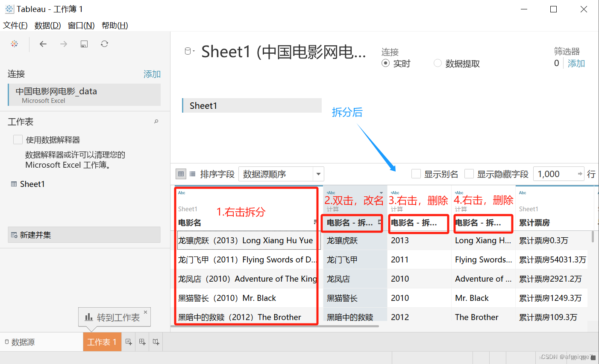Screen dimensions: 599x364
Task: Open the 文件(F) menu
Action: [x=15, y=26]
